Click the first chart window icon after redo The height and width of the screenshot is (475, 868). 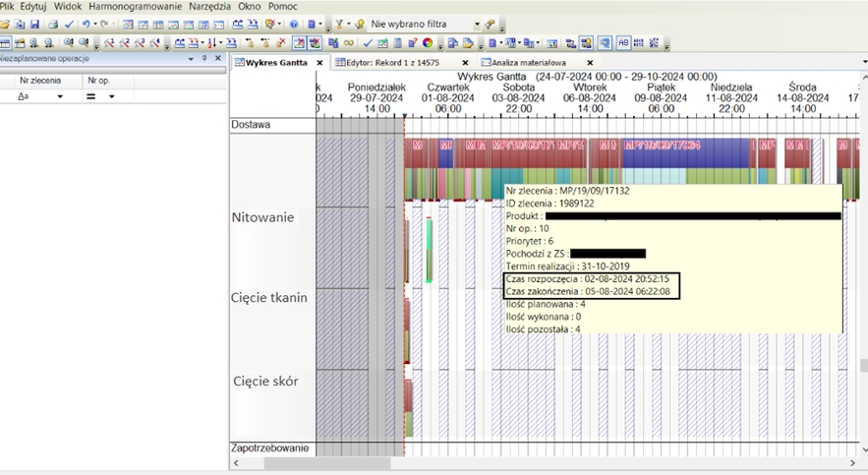tap(128, 25)
